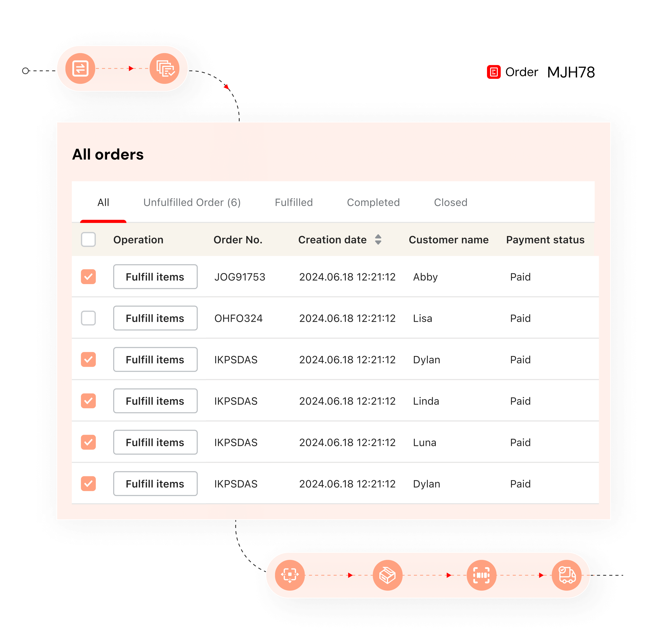
Task: Check the select-all checkbox in header
Action: click(x=89, y=240)
